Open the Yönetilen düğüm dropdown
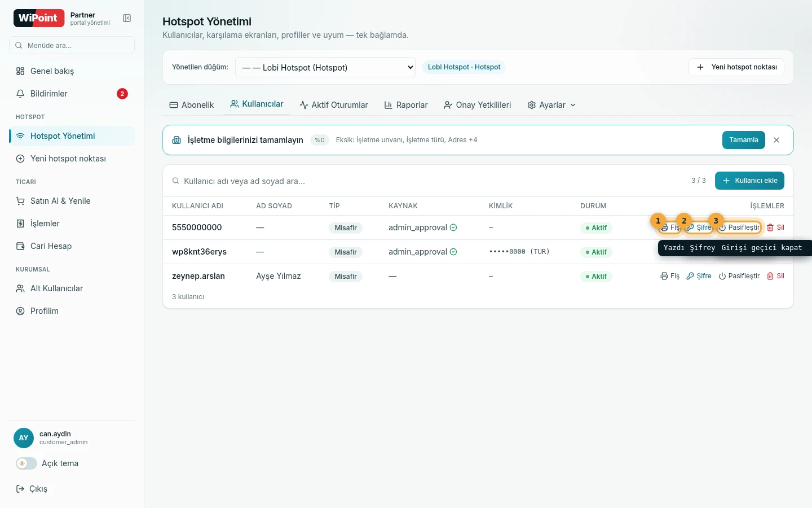812x508 pixels. tap(325, 67)
